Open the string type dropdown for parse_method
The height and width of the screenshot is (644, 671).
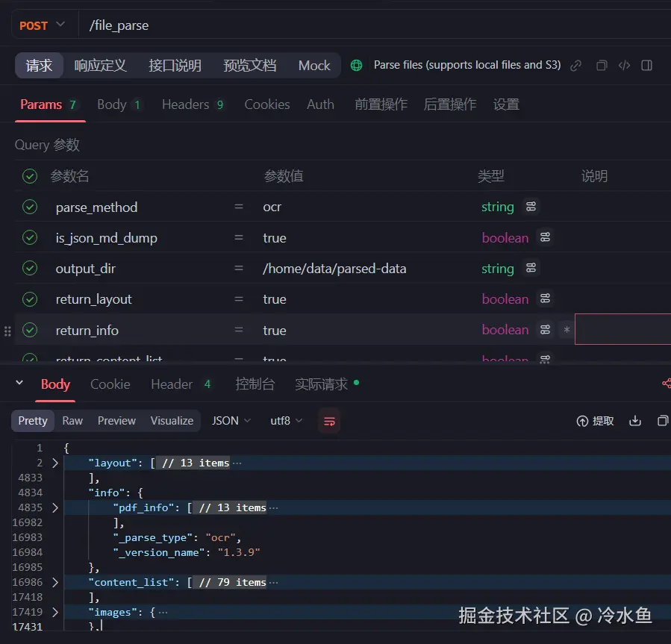[x=497, y=207]
